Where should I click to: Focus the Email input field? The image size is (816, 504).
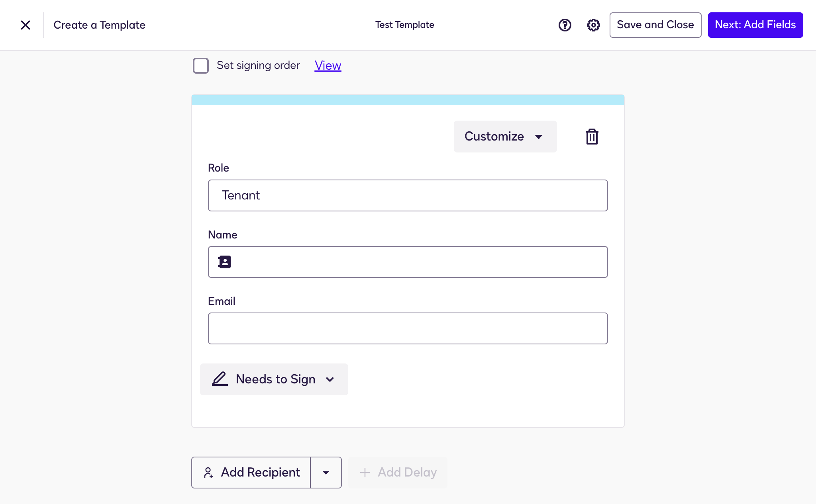point(408,328)
